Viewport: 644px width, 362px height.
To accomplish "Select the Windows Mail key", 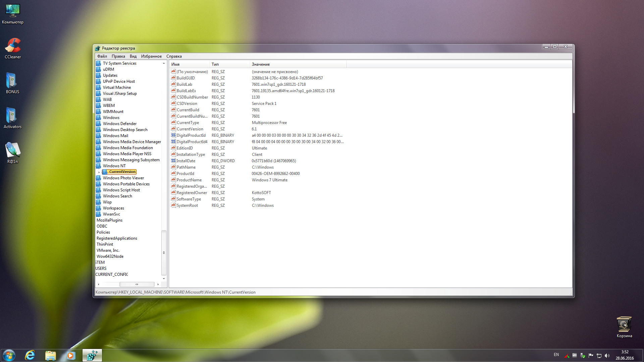I will pos(115,136).
